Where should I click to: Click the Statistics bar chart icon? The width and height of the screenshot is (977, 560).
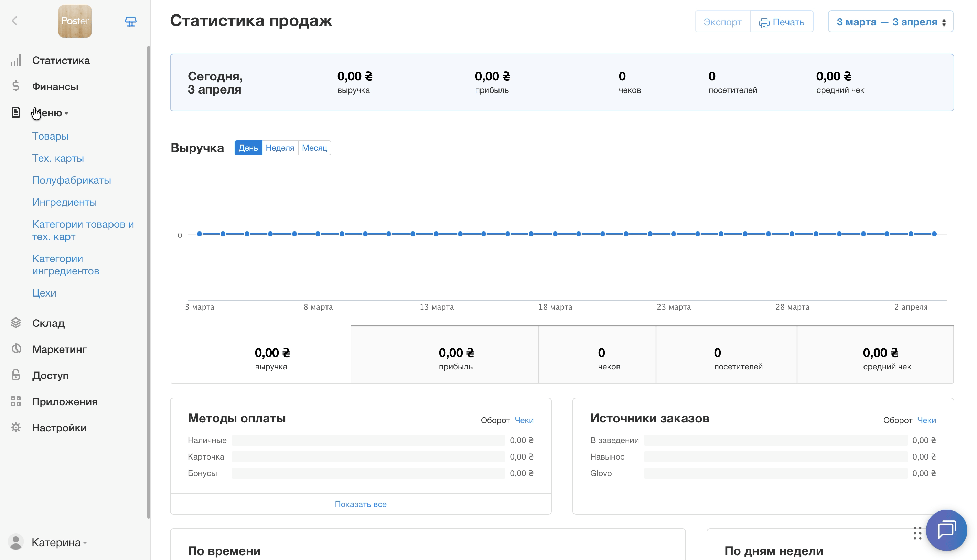pos(16,61)
